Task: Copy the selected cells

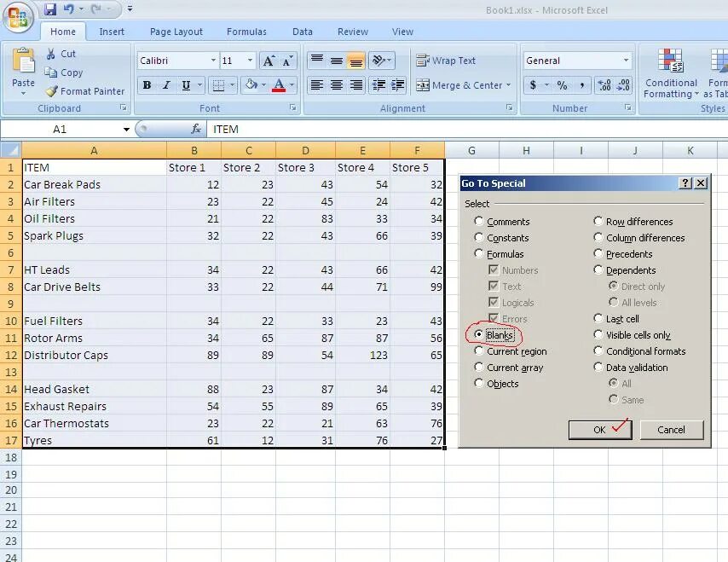Action: point(64,72)
